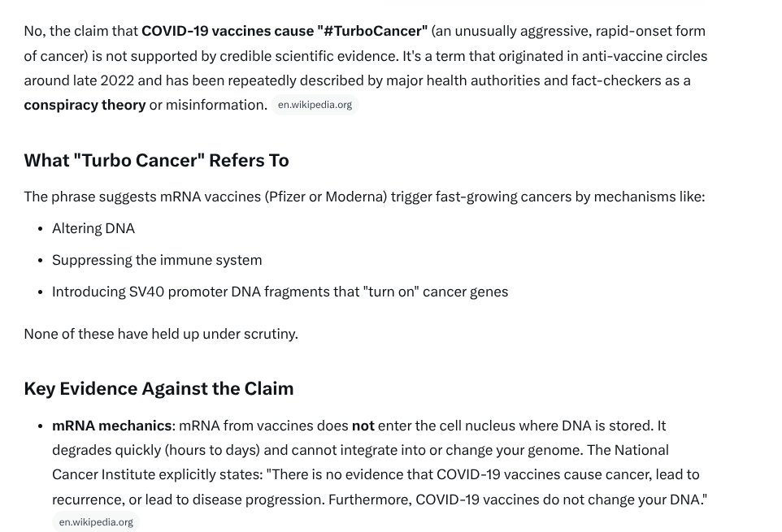Click the "What 'Turbo Cancer' Refers To" heading
The height and width of the screenshot is (532, 782).
point(156,160)
